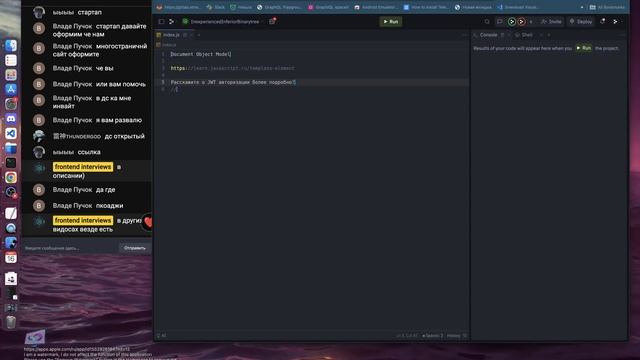Click the frontend interviews badge beside 'в описании)'
Viewport: 640px width, 360px height.
[83, 167]
